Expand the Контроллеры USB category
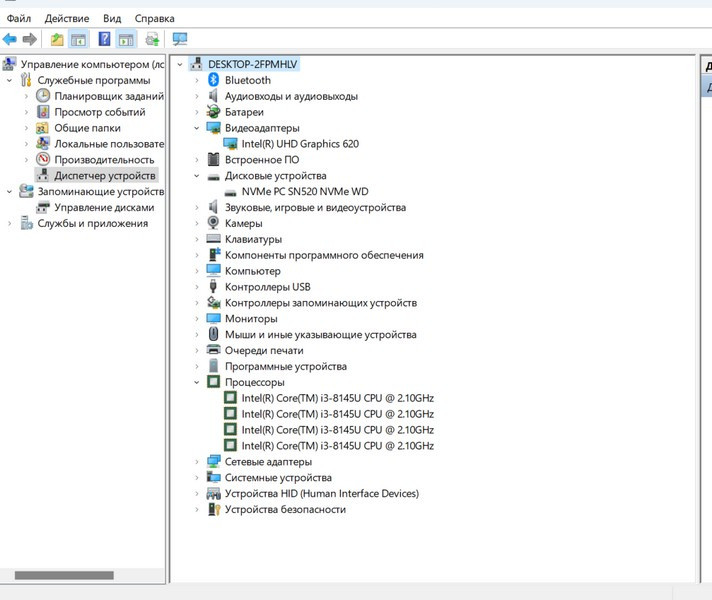The height and width of the screenshot is (600, 712). click(x=197, y=287)
